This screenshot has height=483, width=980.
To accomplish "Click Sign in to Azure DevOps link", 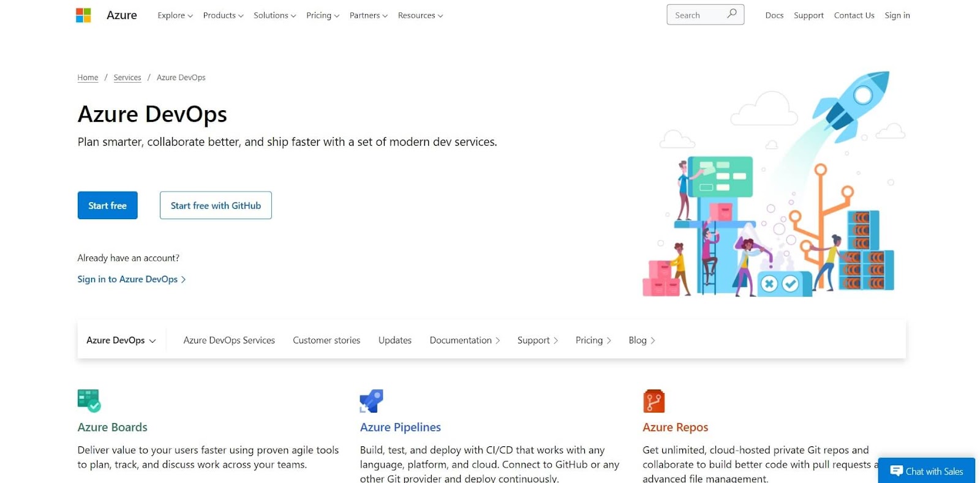I will coord(132,279).
